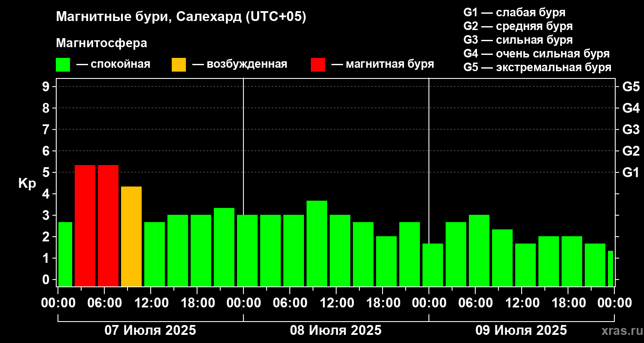Click the legend label '— спокойная'

pos(113,65)
